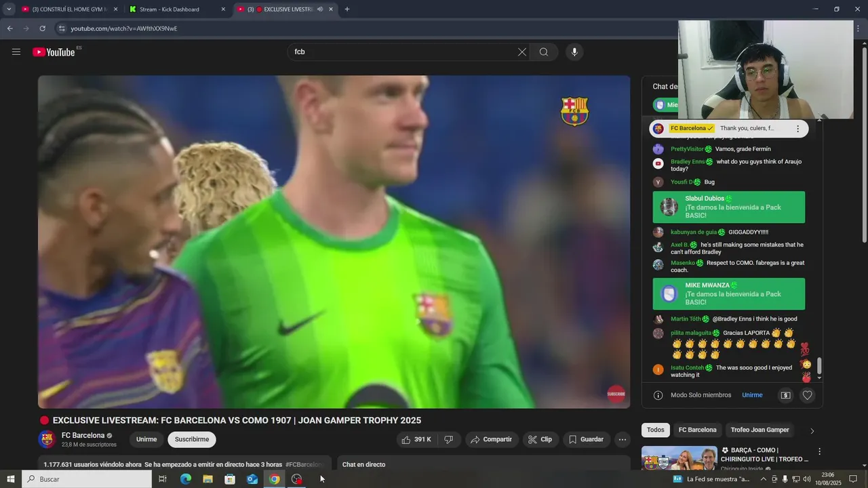Click chat author Bradley Enns
This screenshot has width=868, height=488.
(x=688, y=162)
